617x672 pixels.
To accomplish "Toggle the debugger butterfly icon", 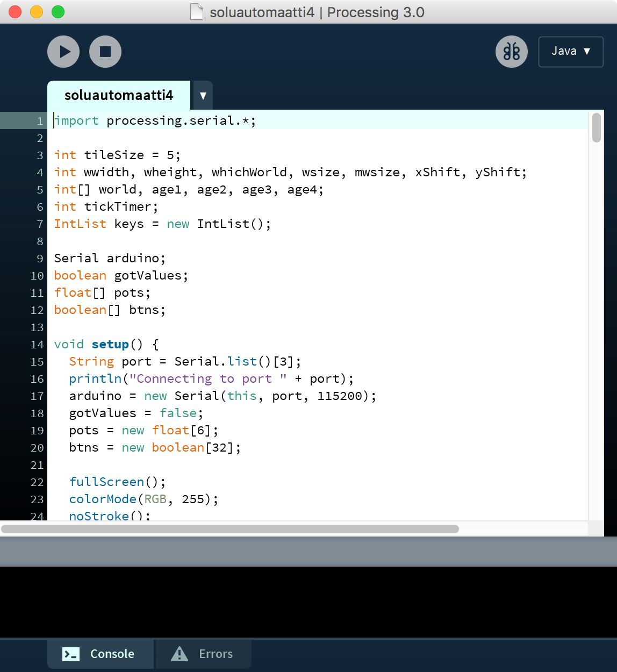I will tap(512, 52).
